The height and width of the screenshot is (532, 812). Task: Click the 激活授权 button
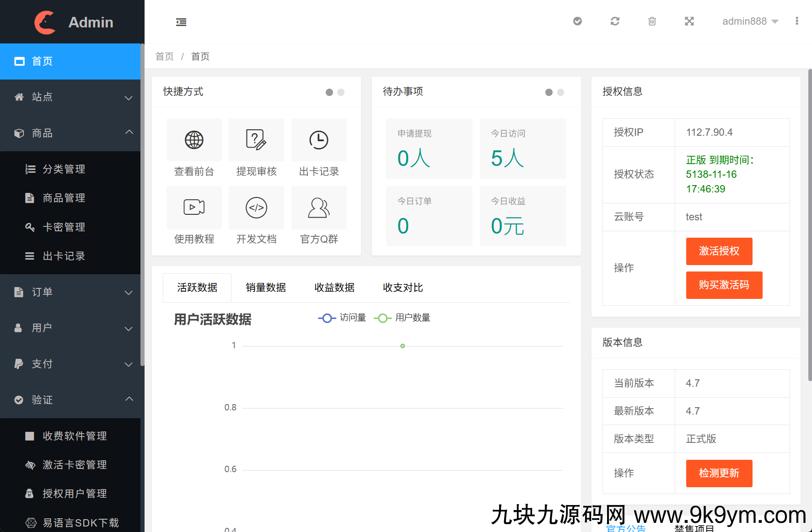pyautogui.click(x=719, y=251)
